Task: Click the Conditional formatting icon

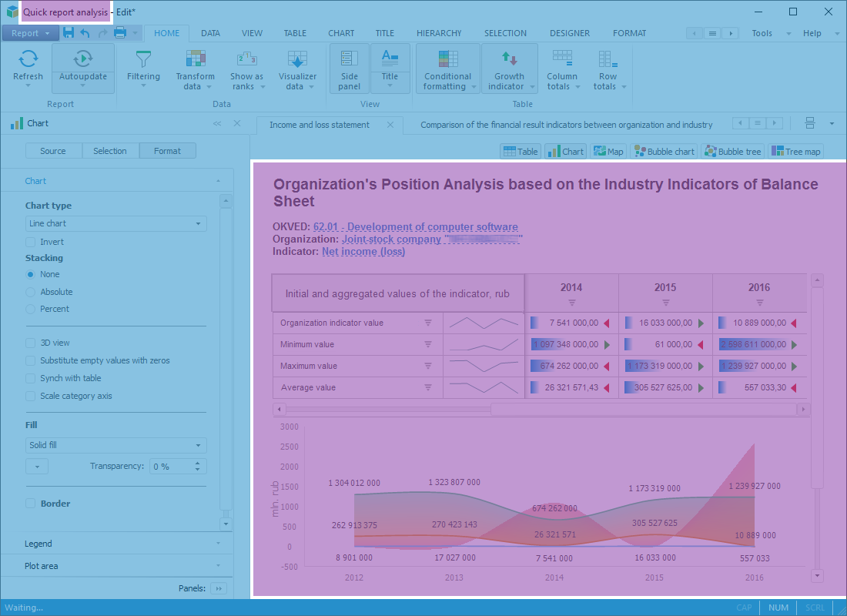Action: point(447,59)
